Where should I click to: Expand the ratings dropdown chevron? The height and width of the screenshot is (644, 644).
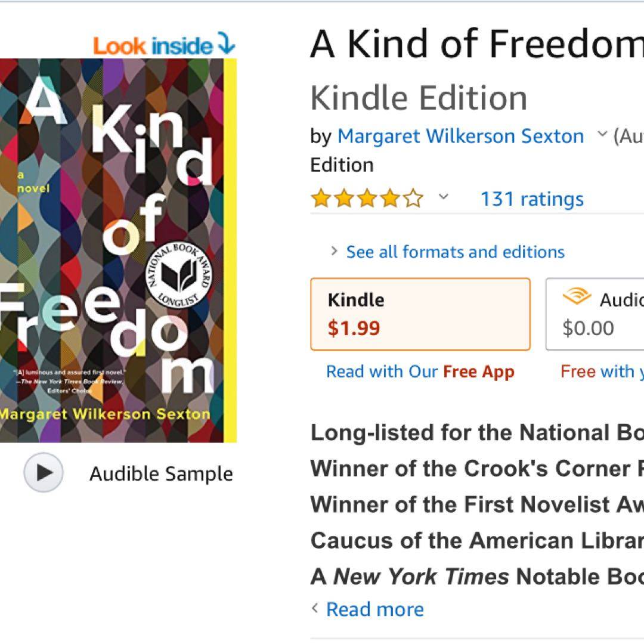pos(443,197)
